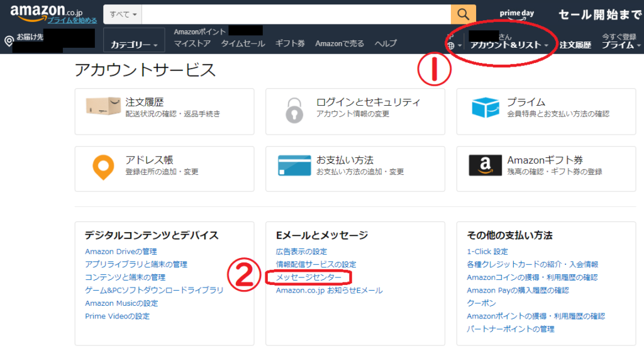Open the Amazon Driveの管理 link

point(121,252)
